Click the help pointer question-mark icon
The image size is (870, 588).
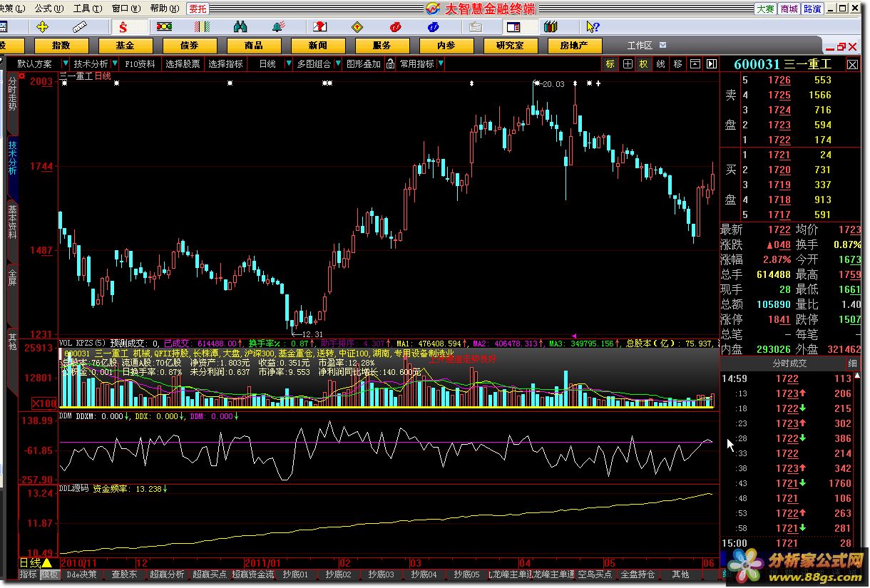click(592, 27)
